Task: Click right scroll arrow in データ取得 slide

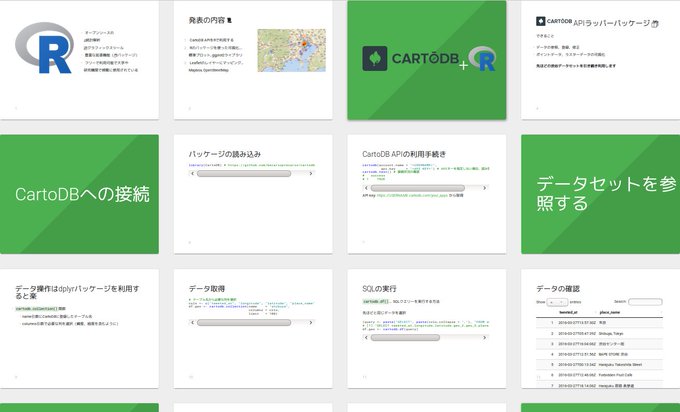Action: [311, 323]
